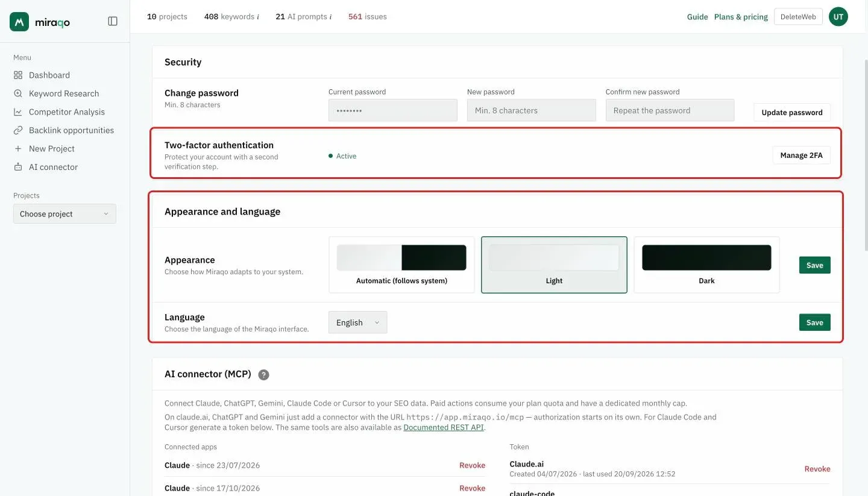Image resolution: width=868 pixels, height=496 pixels.
Task: Follow the Documented REST API link
Action: pos(444,427)
